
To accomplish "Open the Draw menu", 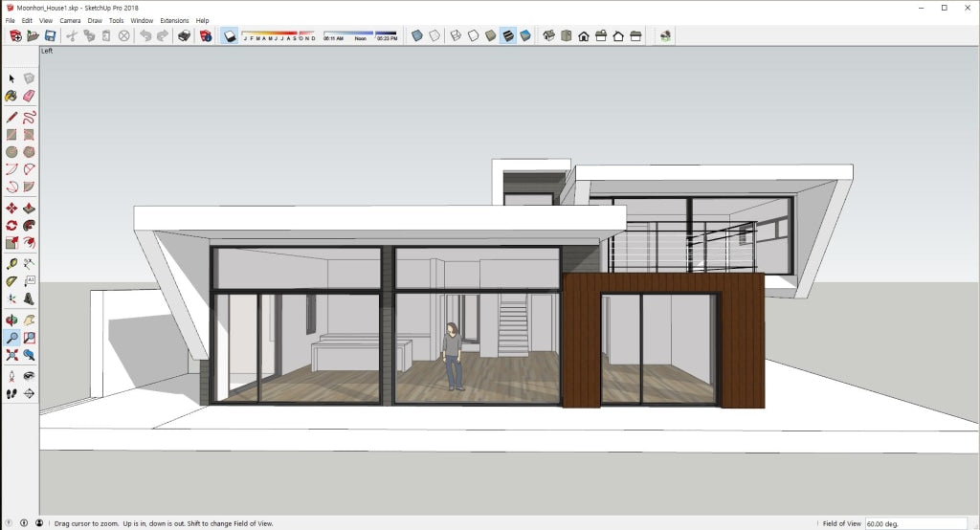I will pyautogui.click(x=95, y=21).
